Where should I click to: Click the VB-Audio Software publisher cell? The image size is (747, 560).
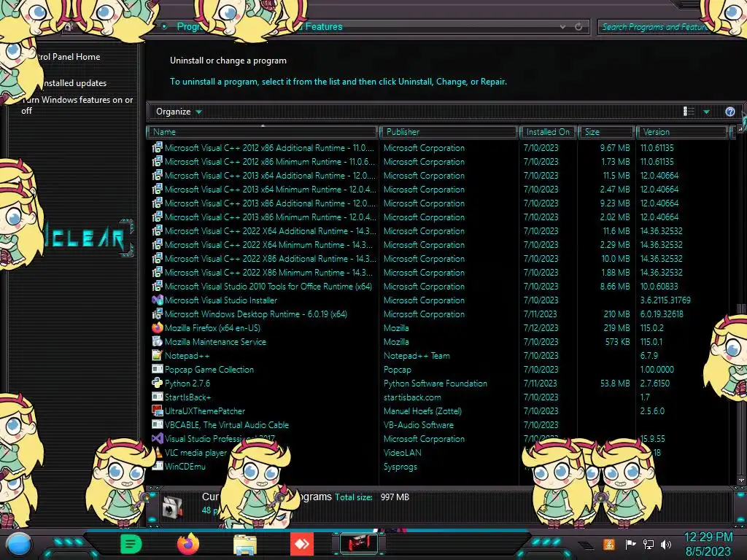[x=419, y=424]
